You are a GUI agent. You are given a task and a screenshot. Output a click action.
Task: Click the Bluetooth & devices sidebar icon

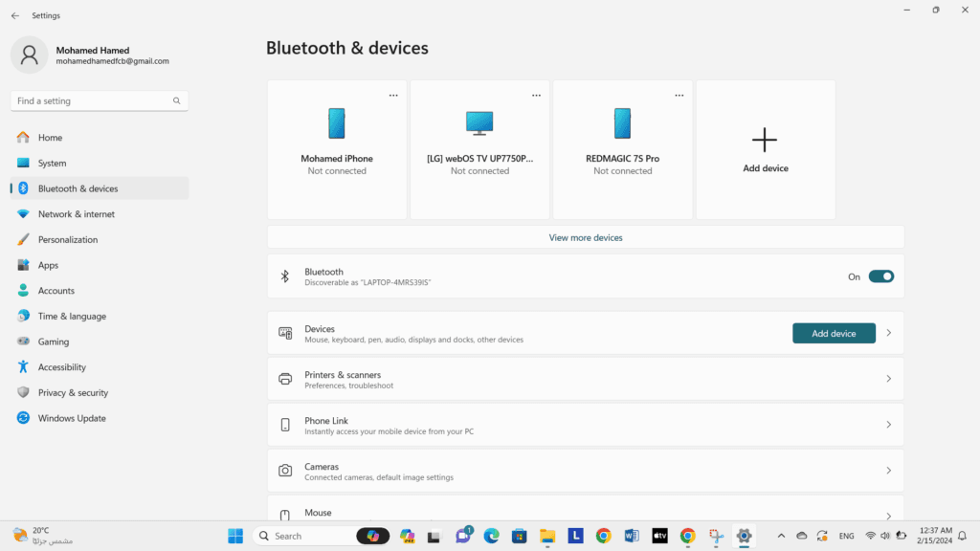[23, 188]
